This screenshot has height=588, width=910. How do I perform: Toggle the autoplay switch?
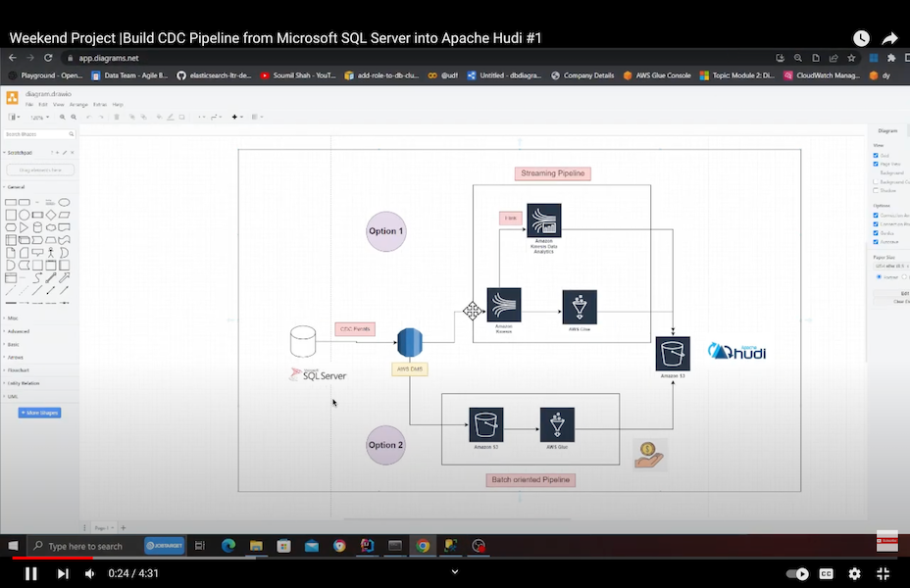click(x=798, y=573)
